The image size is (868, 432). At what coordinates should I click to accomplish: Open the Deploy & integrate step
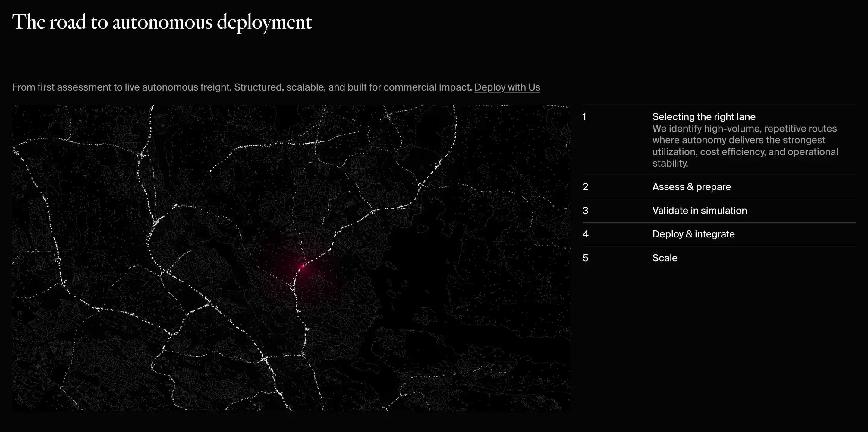tap(693, 234)
